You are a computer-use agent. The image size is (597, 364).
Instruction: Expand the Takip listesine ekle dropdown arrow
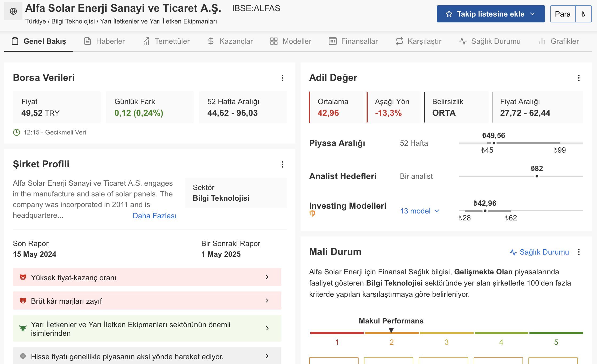click(533, 14)
